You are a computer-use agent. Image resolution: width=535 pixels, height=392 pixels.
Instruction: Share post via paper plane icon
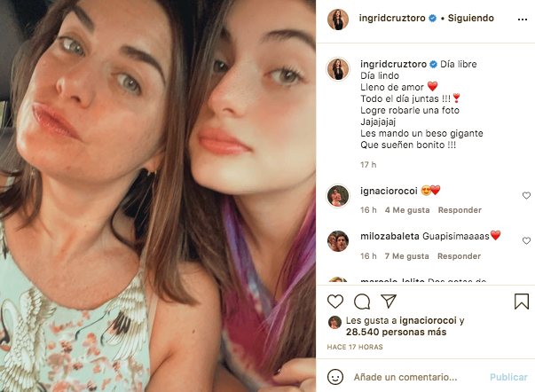click(388, 302)
